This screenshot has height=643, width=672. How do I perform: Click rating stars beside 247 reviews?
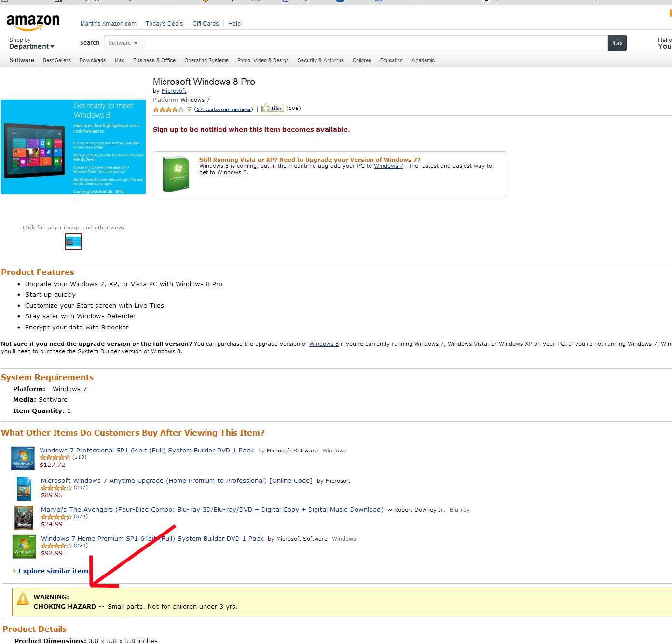(x=56, y=488)
